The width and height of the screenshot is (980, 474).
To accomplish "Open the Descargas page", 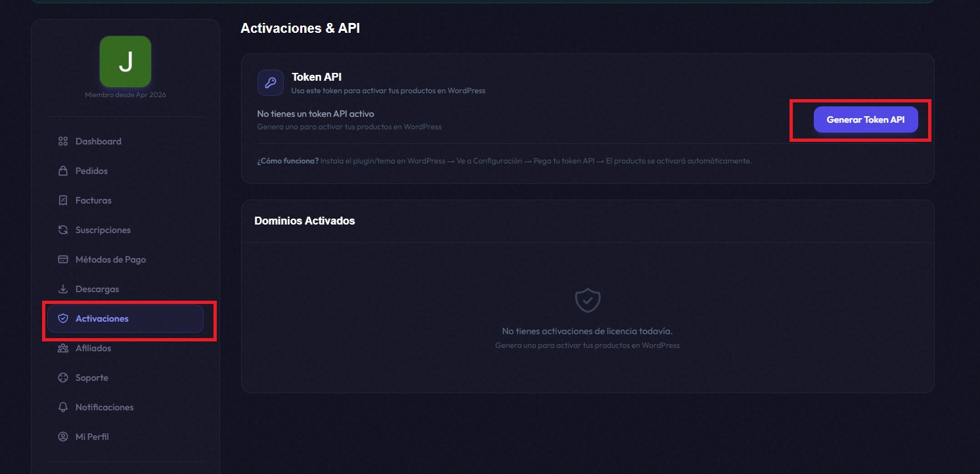I will coord(97,289).
